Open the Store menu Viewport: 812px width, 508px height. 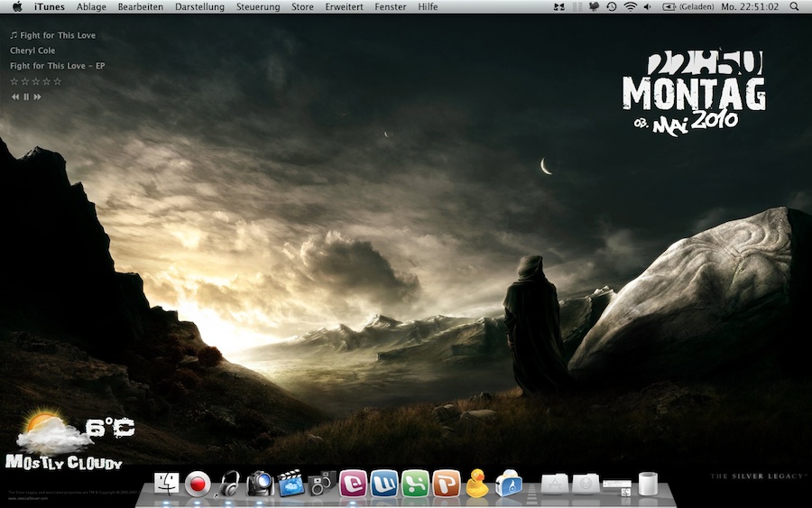302,6
